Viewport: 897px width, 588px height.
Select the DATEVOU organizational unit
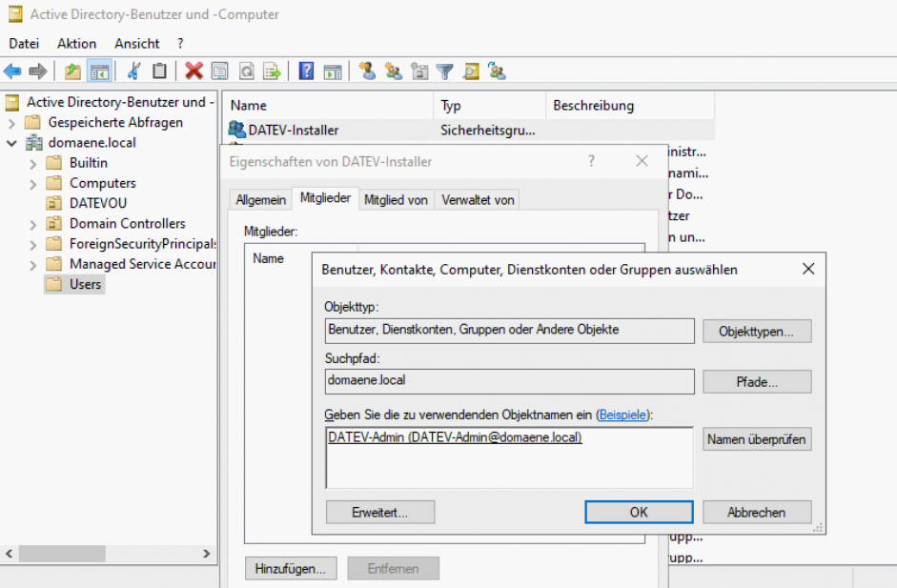pyautogui.click(x=97, y=203)
